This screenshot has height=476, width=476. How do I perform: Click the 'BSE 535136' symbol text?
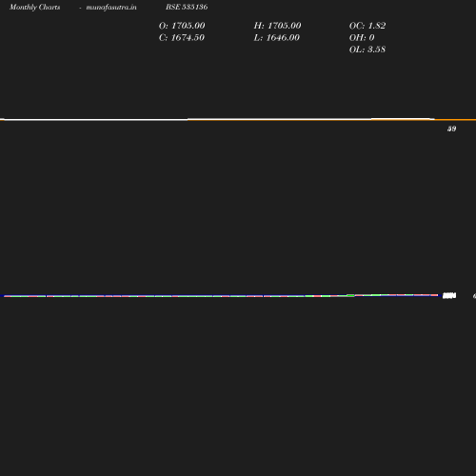[187, 7]
